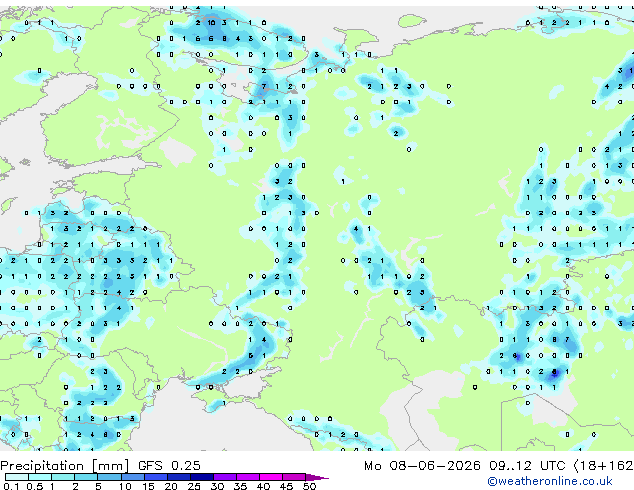Click the "(18+162" forecast run text

coord(604,466)
